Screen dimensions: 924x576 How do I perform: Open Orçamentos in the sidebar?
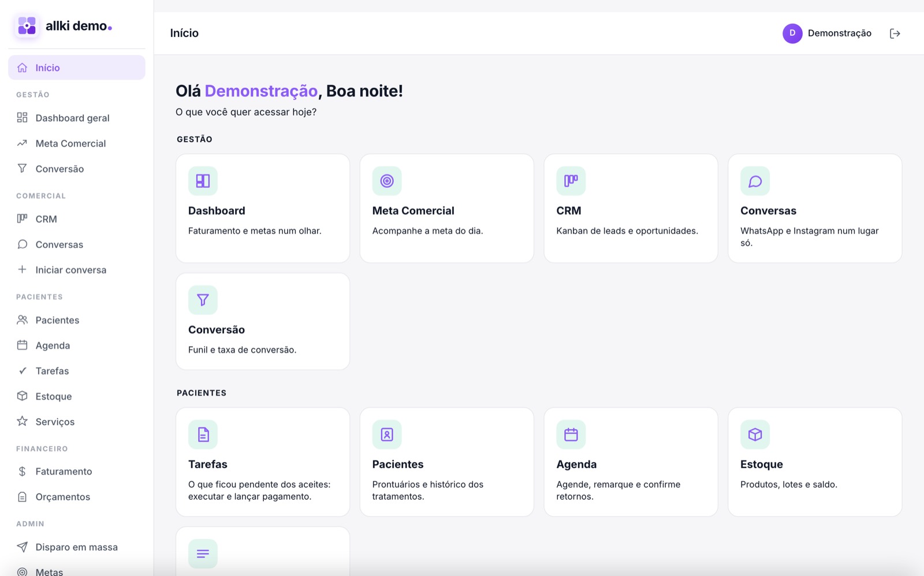77,497
